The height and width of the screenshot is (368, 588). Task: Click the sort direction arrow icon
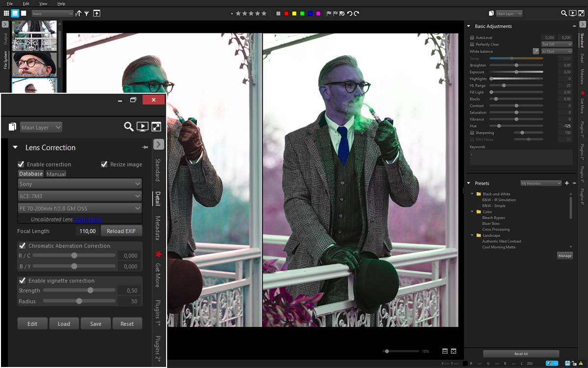click(78, 14)
